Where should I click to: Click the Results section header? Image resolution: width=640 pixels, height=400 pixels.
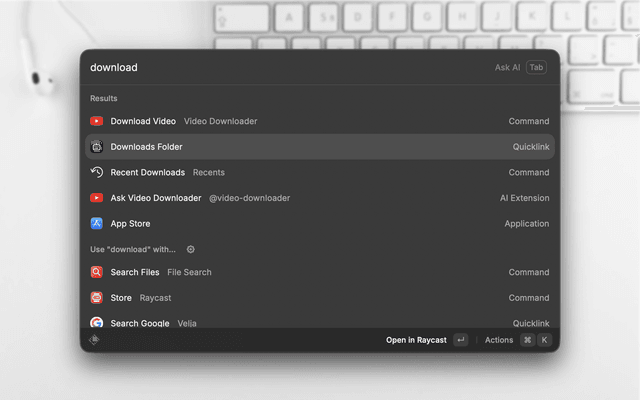(x=104, y=98)
